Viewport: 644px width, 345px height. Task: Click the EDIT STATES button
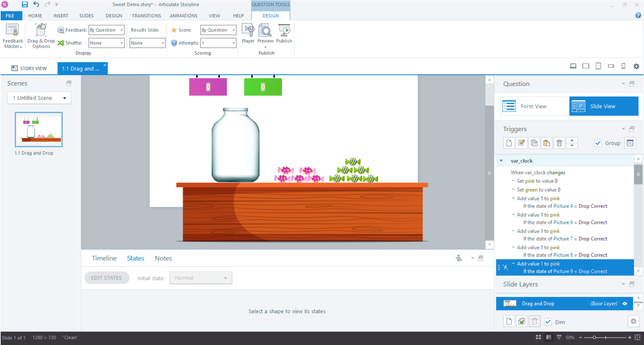tap(107, 278)
